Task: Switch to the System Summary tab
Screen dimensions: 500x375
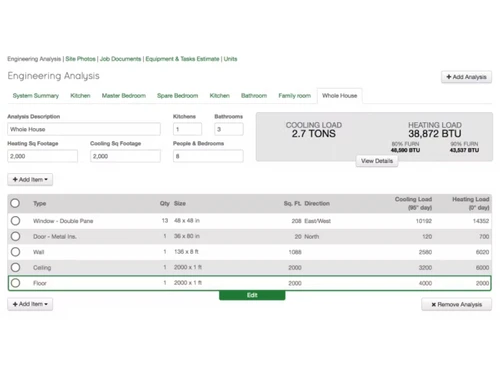Action: pos(36,96)
